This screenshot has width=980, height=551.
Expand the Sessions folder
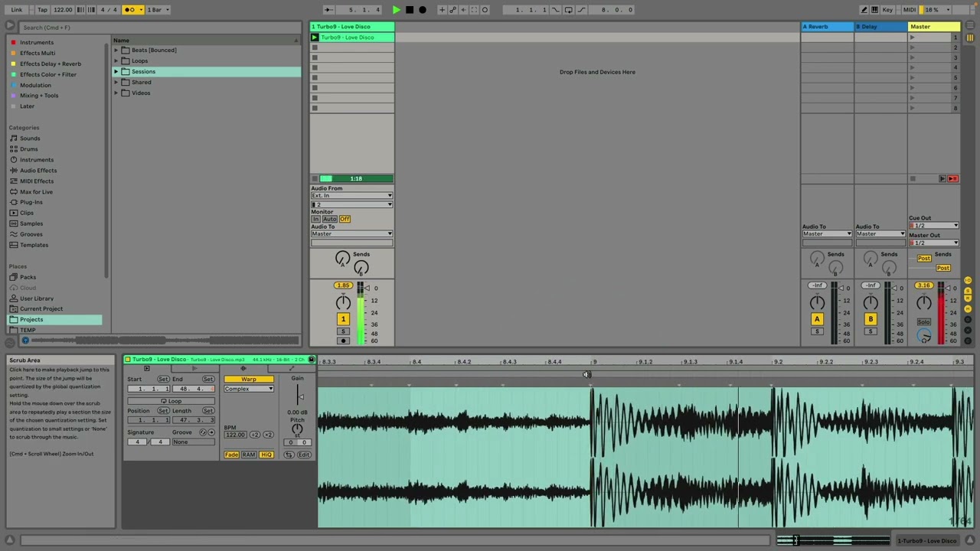click(116, 72)
